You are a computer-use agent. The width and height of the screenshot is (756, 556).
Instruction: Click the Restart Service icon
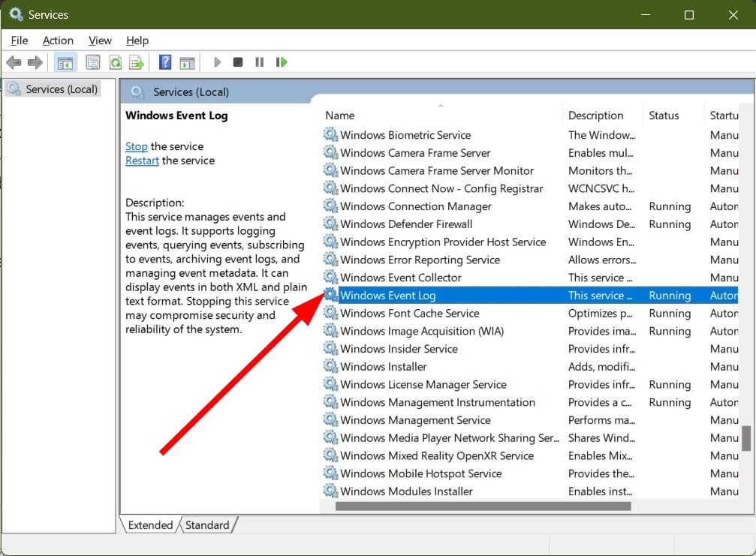pyautogui.click(x=282, y=62)
